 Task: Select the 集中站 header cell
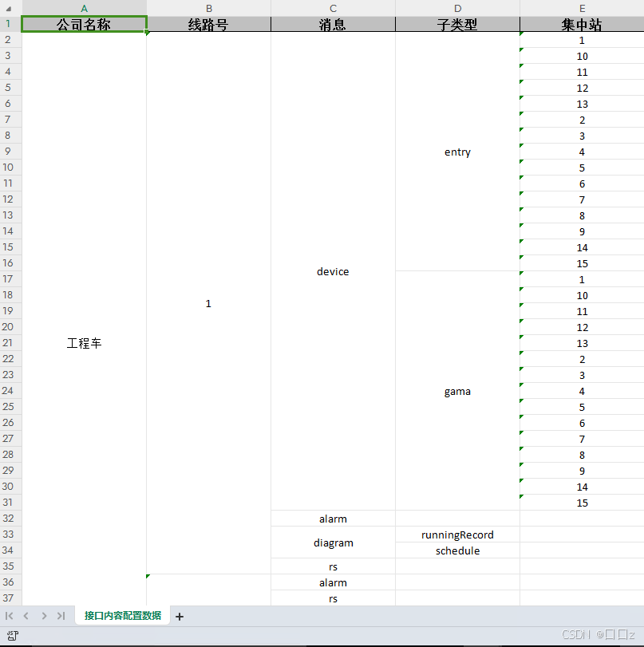tap(582, 24)
